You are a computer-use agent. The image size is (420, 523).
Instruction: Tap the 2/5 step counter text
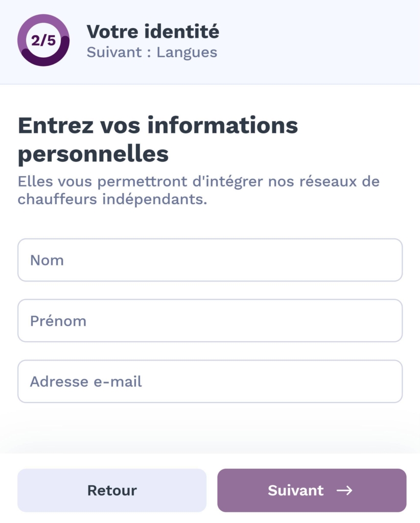coord(43,41)
